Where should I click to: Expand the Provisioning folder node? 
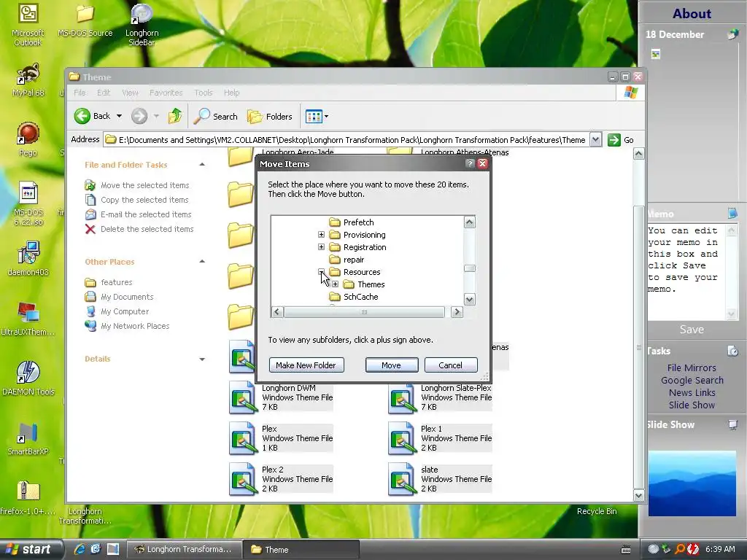click(x=321, y=235)
